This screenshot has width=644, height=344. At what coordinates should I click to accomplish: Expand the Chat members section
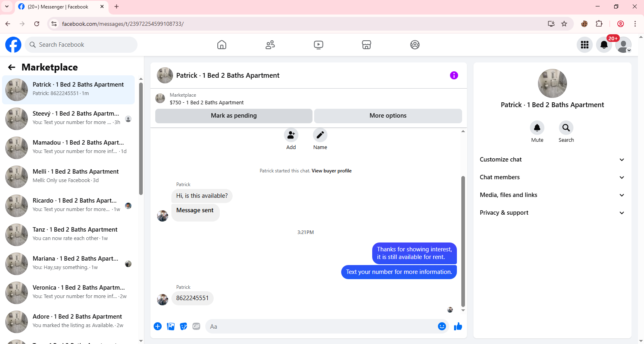pos(552,177)
